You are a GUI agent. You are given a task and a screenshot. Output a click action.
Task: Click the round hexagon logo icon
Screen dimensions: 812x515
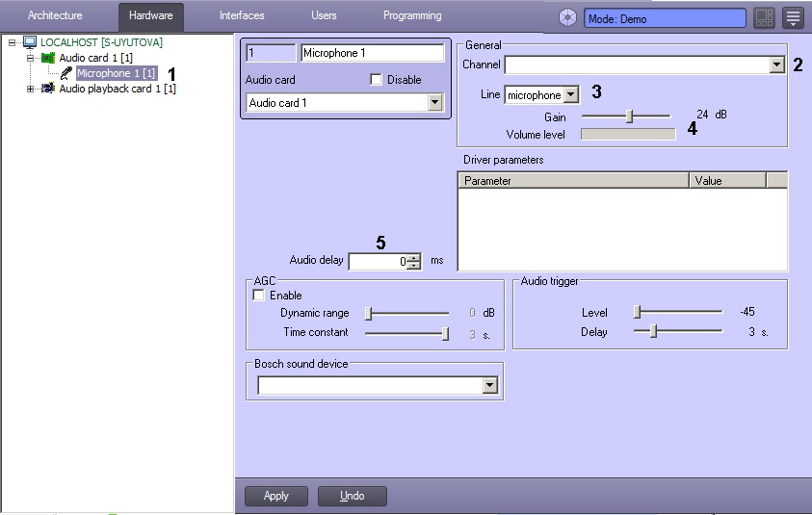[x=567, y=18]
